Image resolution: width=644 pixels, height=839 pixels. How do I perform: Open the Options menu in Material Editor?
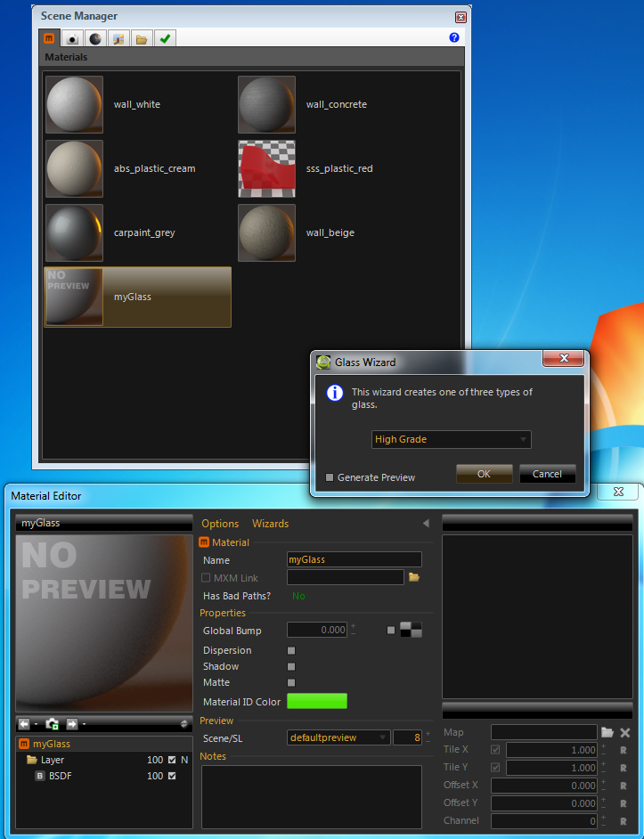(x=220, y=524)
